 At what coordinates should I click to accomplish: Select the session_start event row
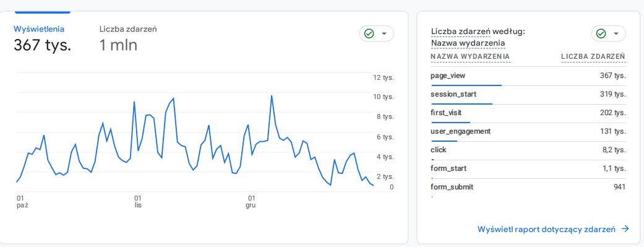click(x=528, y=95)
